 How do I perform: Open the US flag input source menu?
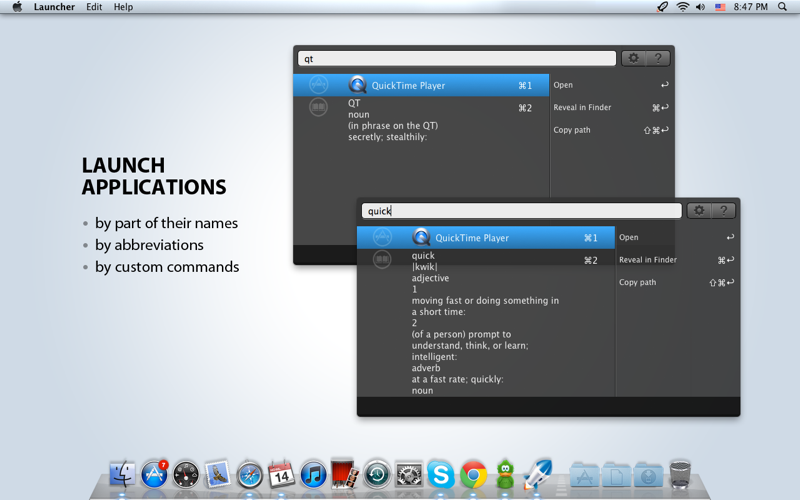click(720, 7)
